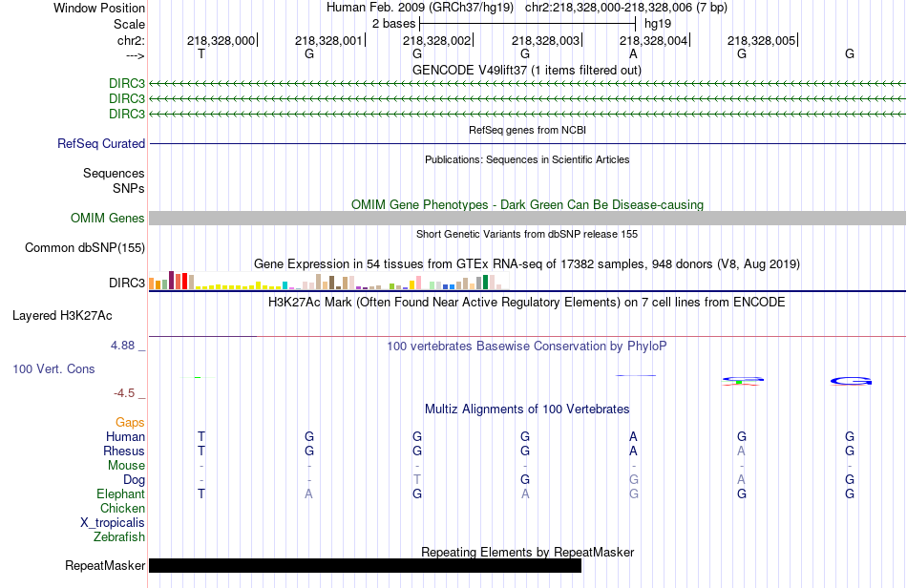Click the Layered H3K27Ac label
Viewport: 907px width, 588px height.
click(x=62, y=316)
